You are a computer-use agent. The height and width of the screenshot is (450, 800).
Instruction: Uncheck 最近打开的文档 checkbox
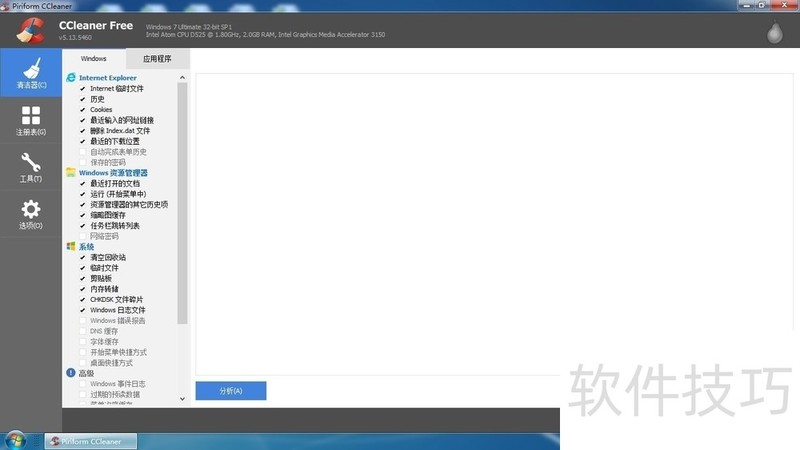[x=83, y=183]
